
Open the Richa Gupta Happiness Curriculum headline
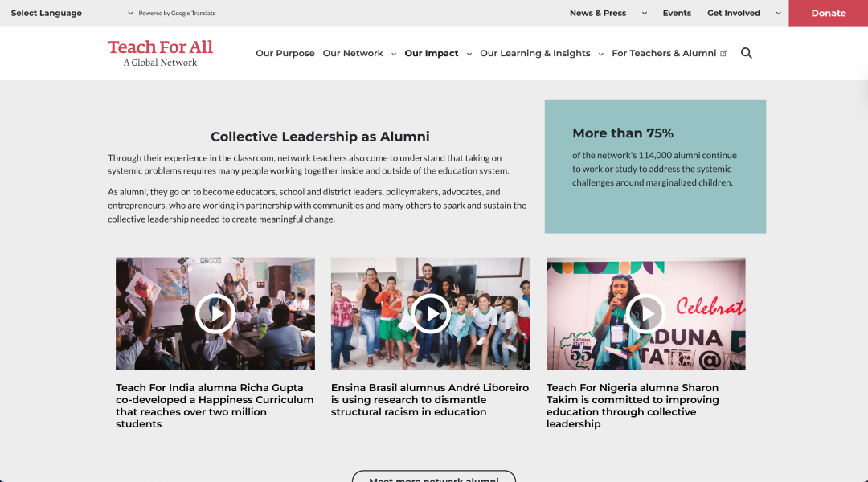click(x=215, y=406)
